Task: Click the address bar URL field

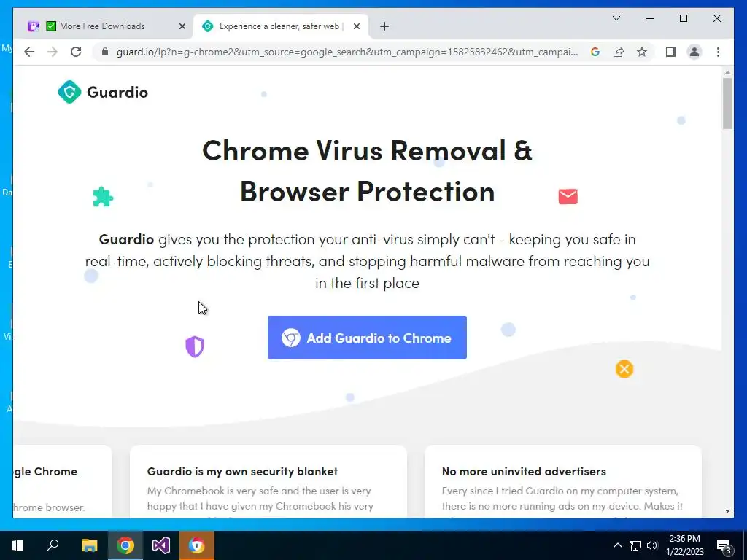Action: tap(347, 52)
